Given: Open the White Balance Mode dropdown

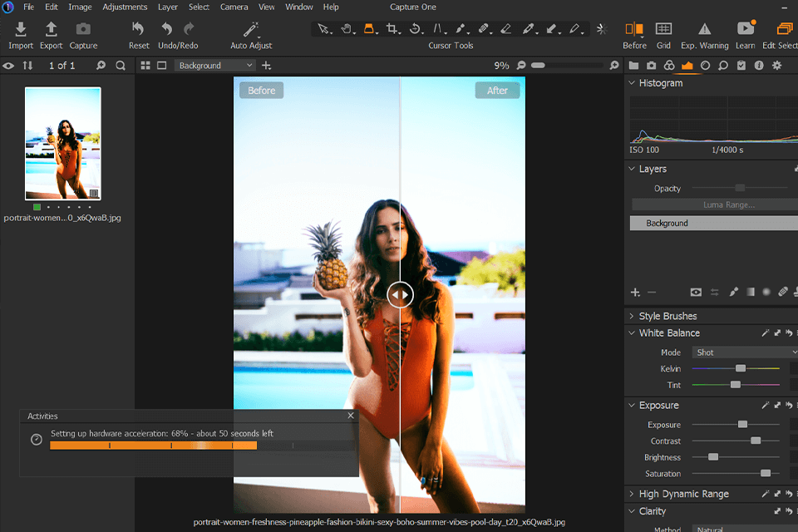Looking at the screenshot, I should 745,352.
